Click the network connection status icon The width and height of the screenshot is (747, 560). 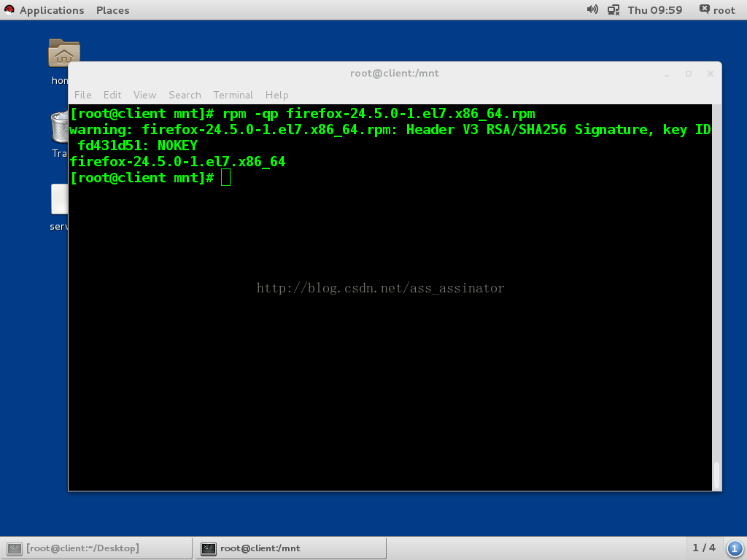coord(613,10)
